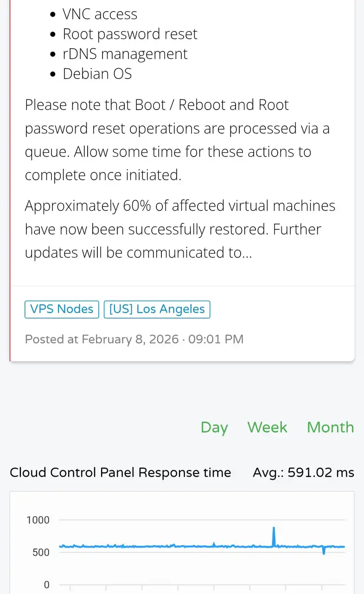Click the Debian OS list item
364x594 pixels.
coord(97,74)
